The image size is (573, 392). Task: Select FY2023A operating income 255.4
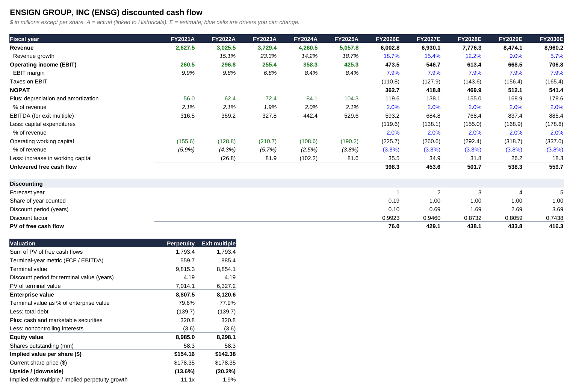[x=269, y=65]
